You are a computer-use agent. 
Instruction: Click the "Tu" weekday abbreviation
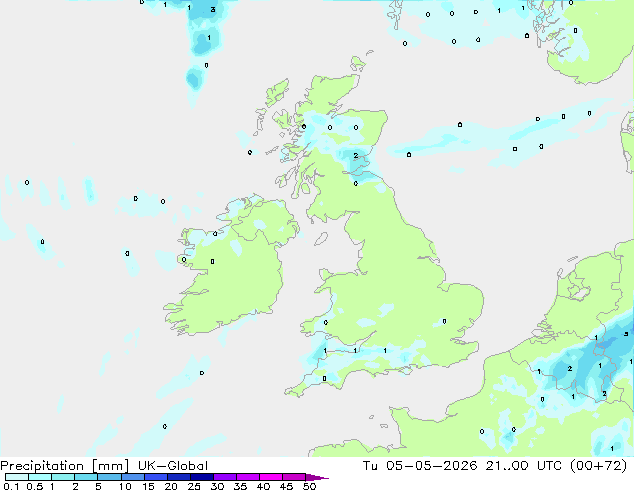coord(370,466)
